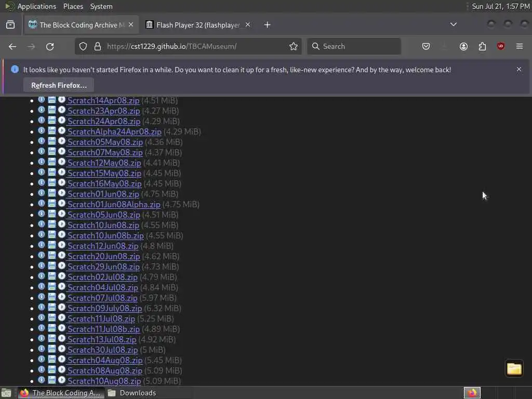
Task: Bookmark this page with the star
Action: (294, 46)
